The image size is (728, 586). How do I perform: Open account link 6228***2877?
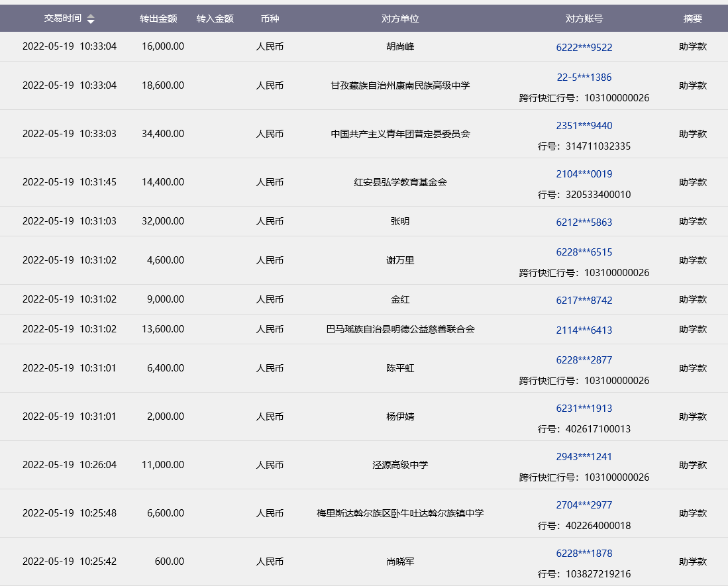coord(584,360)
